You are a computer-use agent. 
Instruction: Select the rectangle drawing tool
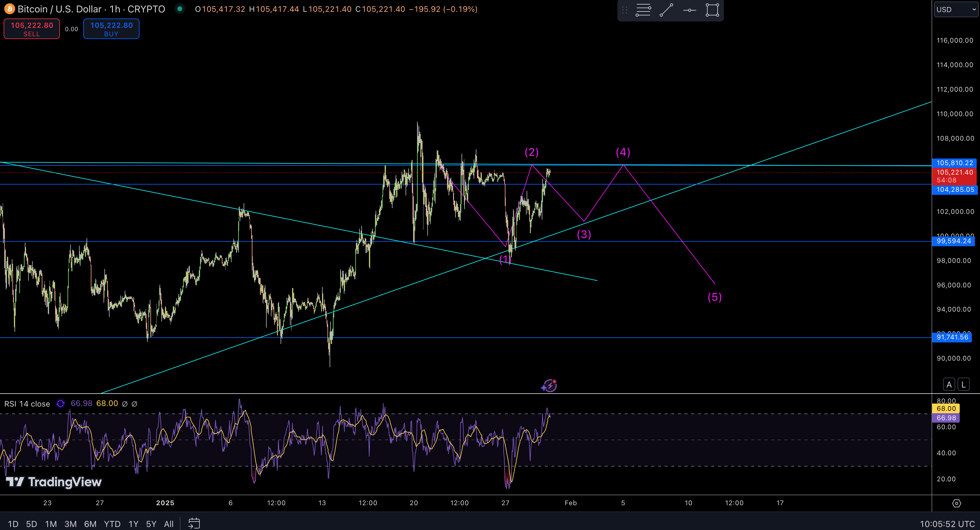pos(712,10)
